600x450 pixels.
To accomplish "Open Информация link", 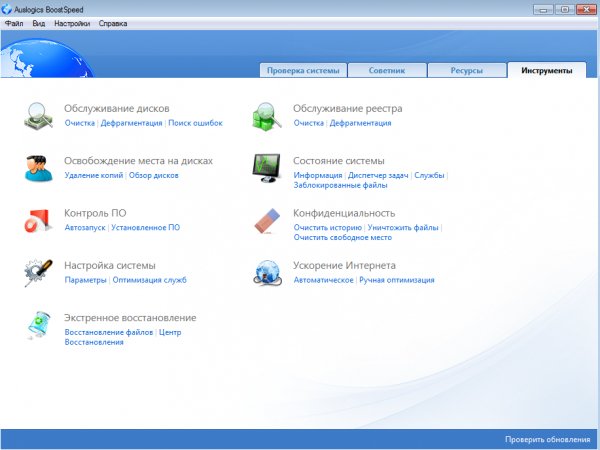I will pyautogui.click(x=318, y=175).
